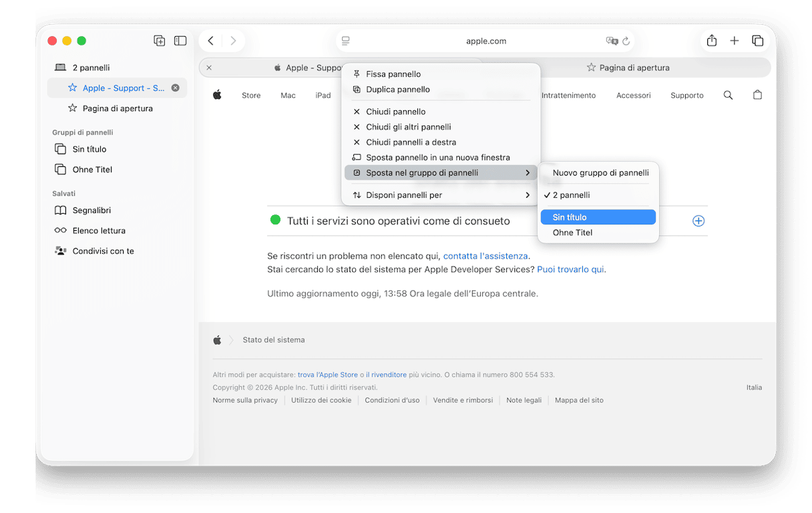The image size is (812, 513).
Task: Reload the page with the refresh icon
Action: click(626, 41)
